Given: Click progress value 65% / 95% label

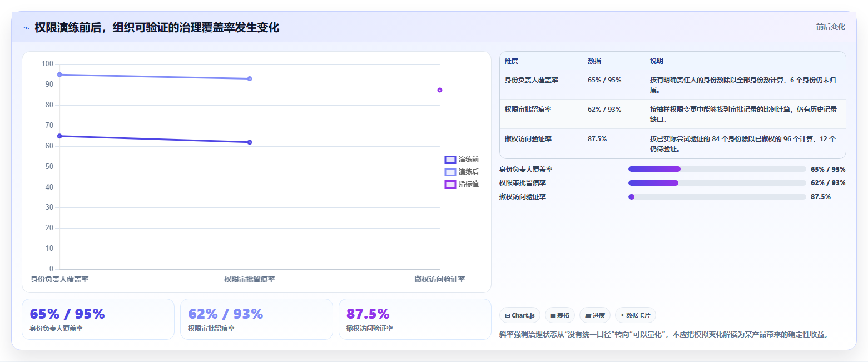Looking at the screenshot, I should [828, 169].
